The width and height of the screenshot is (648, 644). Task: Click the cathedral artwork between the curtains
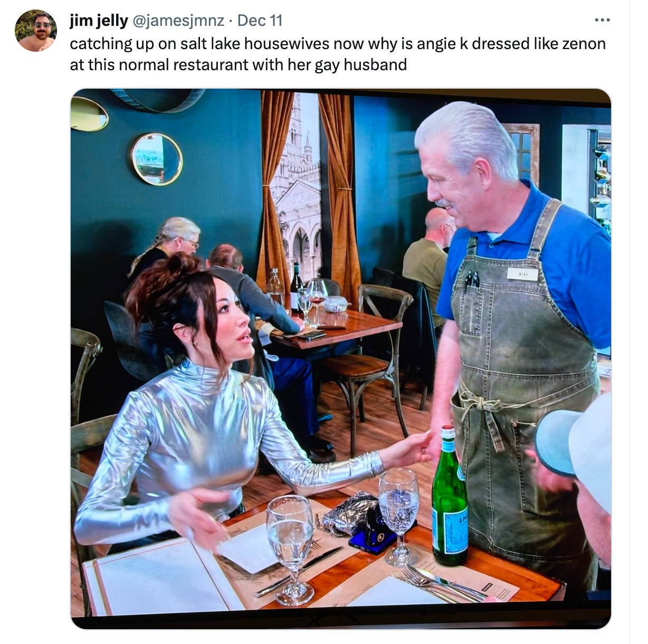296,190
